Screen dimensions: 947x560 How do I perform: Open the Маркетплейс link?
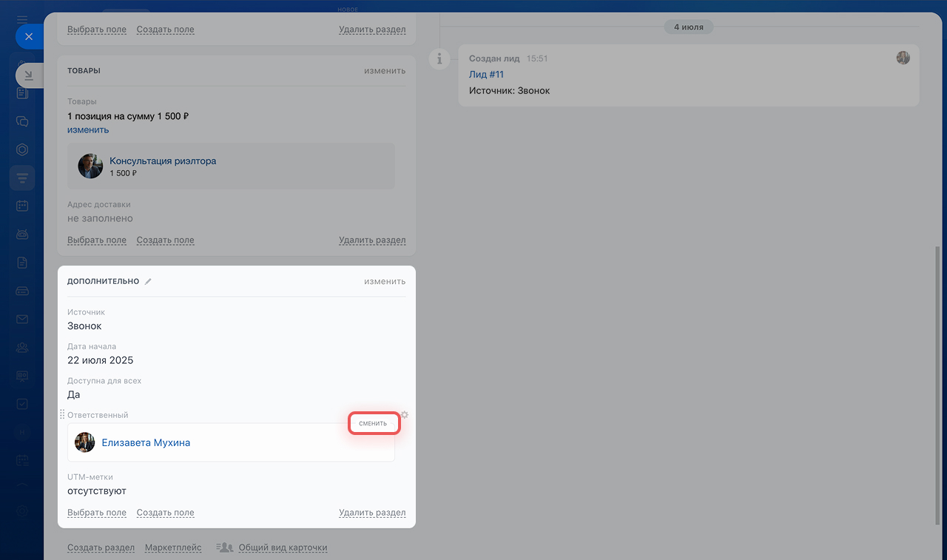[x=173, y=547]
